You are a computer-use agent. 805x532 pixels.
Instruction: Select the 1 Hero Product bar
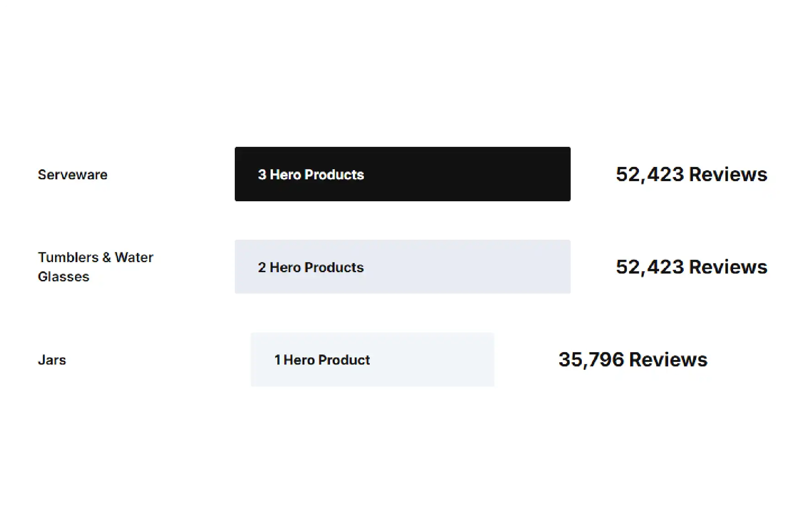[372, 360]
